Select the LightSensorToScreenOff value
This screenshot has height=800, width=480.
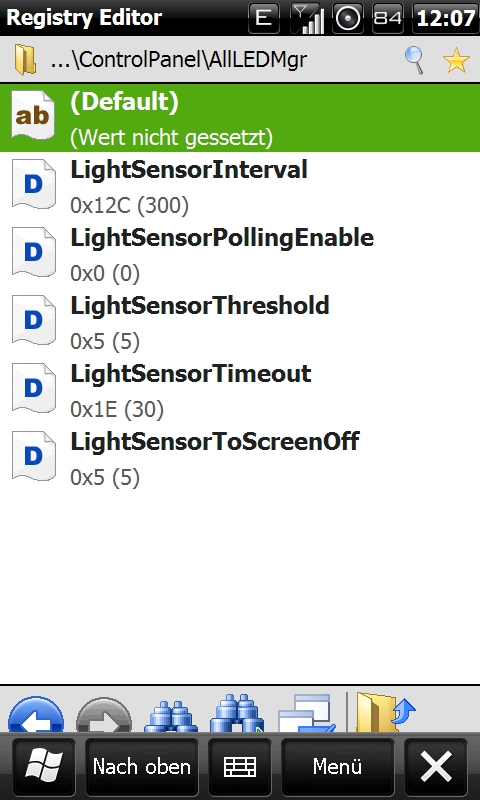click(x=240, y=459)
